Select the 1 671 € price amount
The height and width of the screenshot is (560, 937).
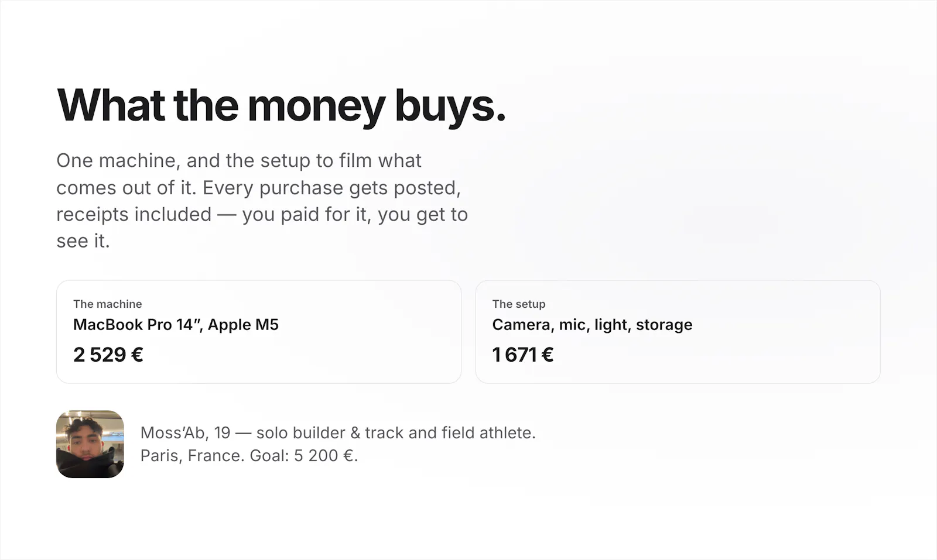coord(523,355)
